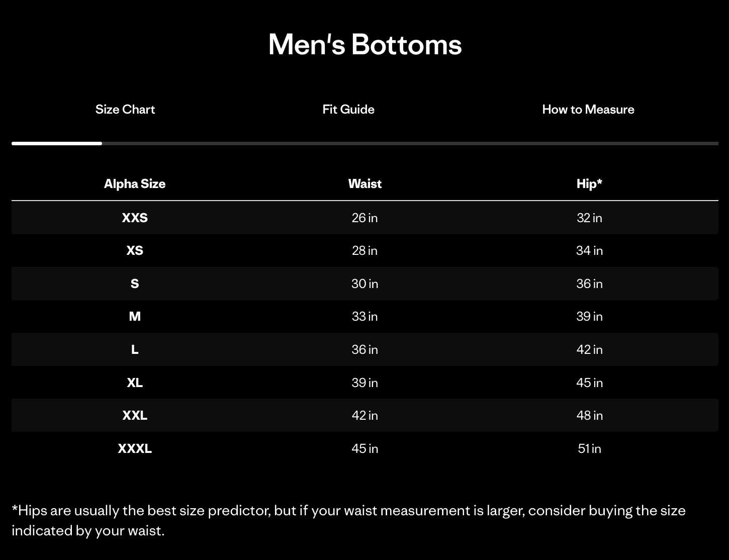Switch to the Fit Guide tab
This screenshot has height=560, width=729.
point(348,109)
